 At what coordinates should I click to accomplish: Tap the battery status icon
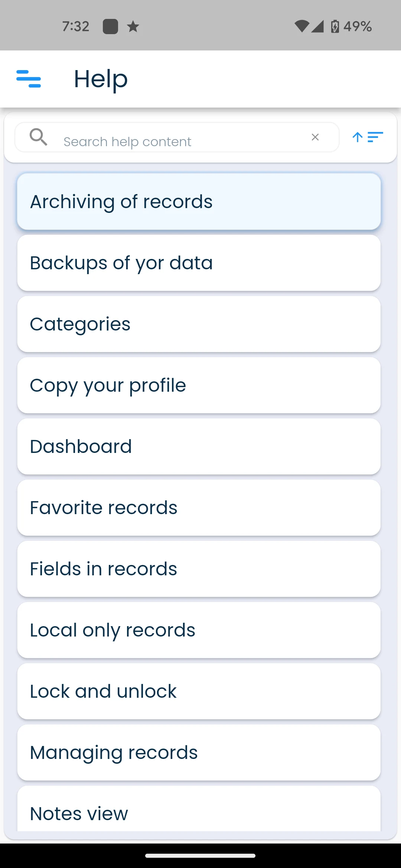click(x=335, y=26)
